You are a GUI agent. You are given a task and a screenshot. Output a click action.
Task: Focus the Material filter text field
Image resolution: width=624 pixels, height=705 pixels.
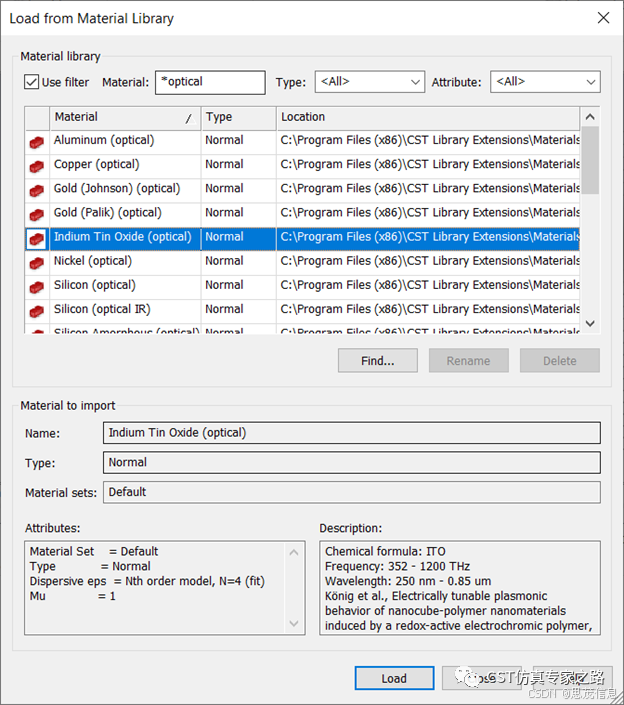click(210, 82)
